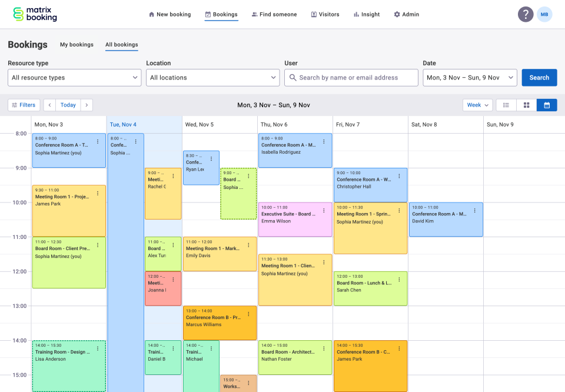Open the All locations dropdown

pyautogui.click(x=212, y=77)
